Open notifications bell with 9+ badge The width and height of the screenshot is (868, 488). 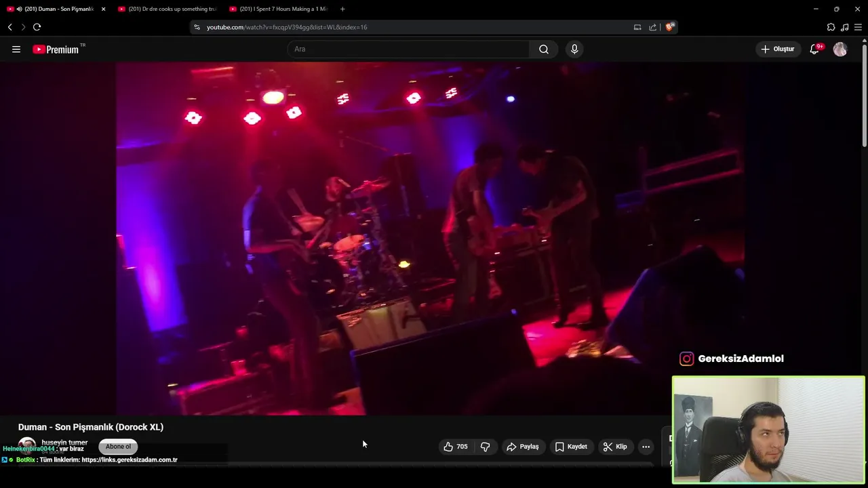(x=815, y=49)
